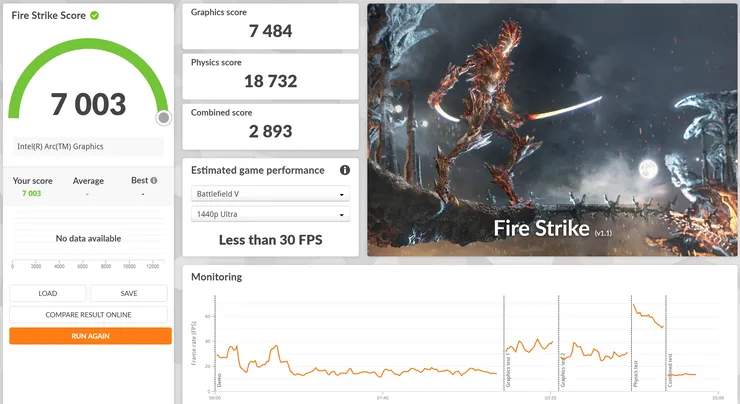Click the Fire Strike artwork thumbnail
The height and width of the screenshot is (404, 740).
click(x=552, y=130)
